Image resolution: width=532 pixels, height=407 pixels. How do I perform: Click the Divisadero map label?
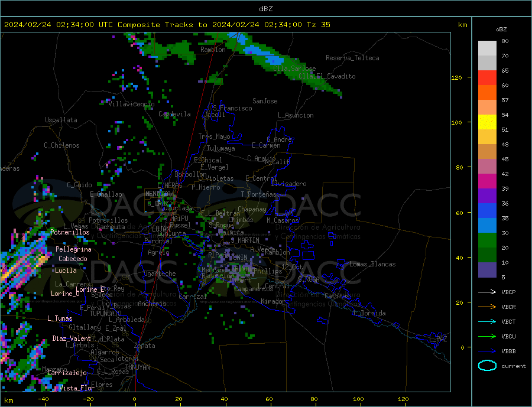pyautogui.click(x=288, y=184)
